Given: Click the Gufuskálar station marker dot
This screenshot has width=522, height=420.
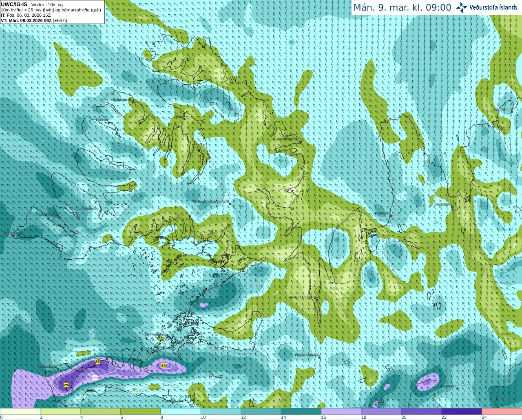Looking at the screenshot, I should [x=58, y=369].
